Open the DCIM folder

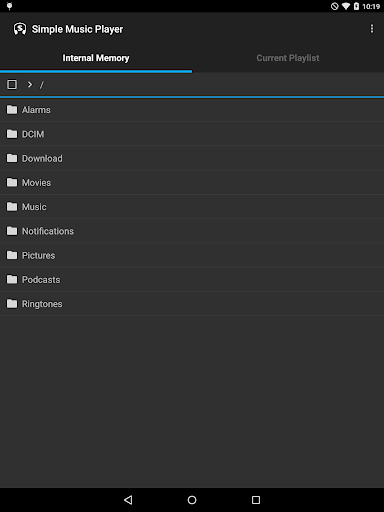192,134
